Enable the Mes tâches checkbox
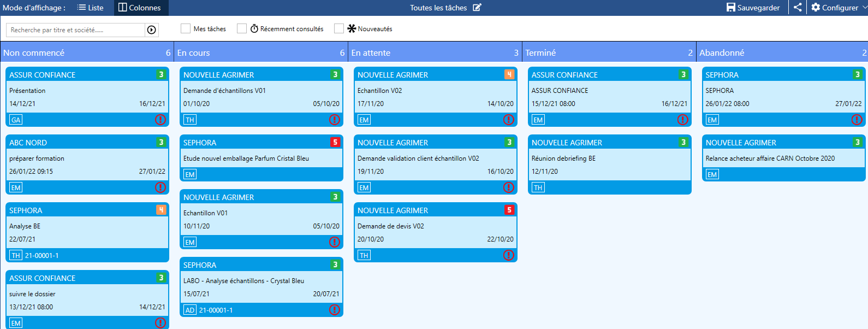Screen dimensions: 868x329 (x=186, y=28)
